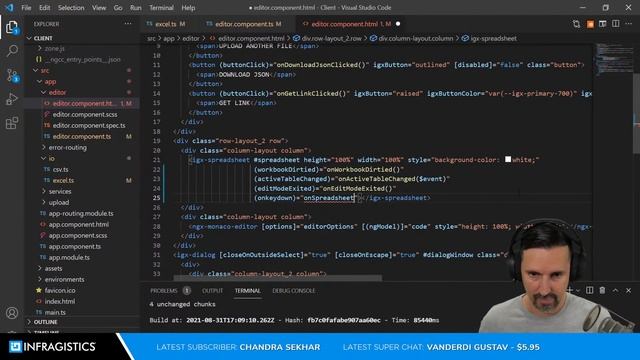640x360 pixels.
Task: Open the Search view in activity bar
Action: pyautogui.click(x=12, y=51)
